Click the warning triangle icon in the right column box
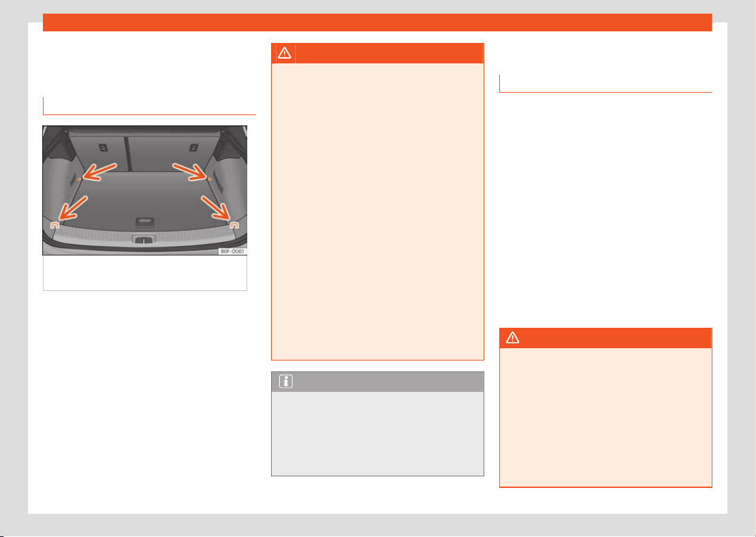This screenshot has height=537, width=756. pyautogui.click(x=513, y=338)
